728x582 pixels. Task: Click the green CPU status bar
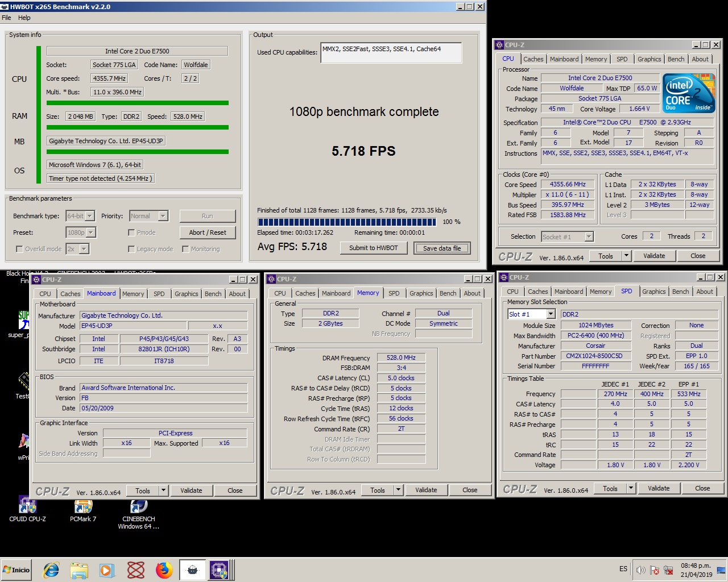pyautogui.click(x=138, y=103)
